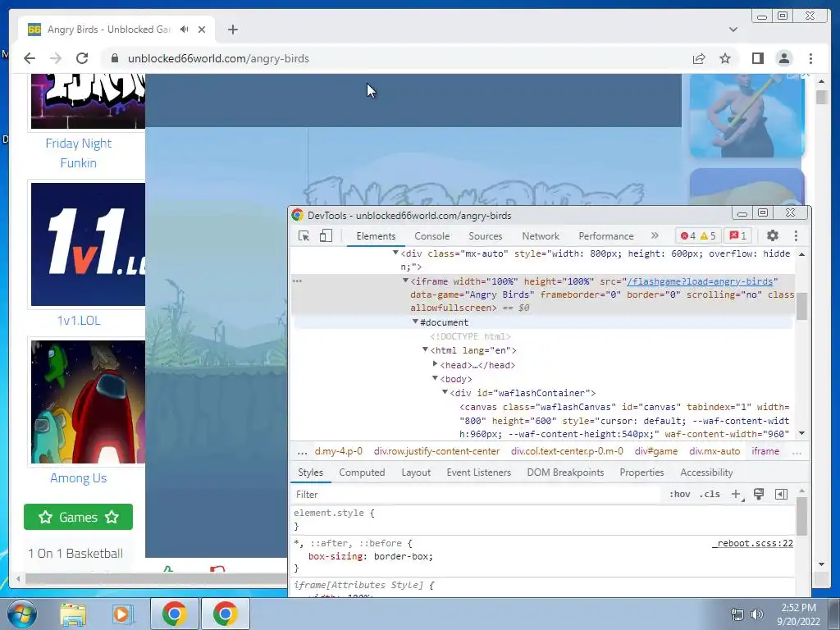840x630 pixels.
Task: Open the _reboot.scss:22 source link
Action: pos(752,543)
